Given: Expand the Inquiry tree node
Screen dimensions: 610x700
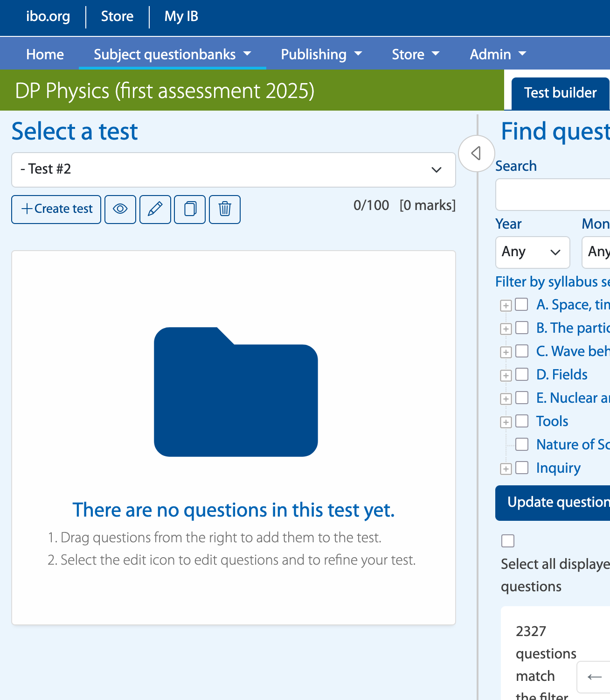Looking at the screenshot, I should click(x=506, y=469).
